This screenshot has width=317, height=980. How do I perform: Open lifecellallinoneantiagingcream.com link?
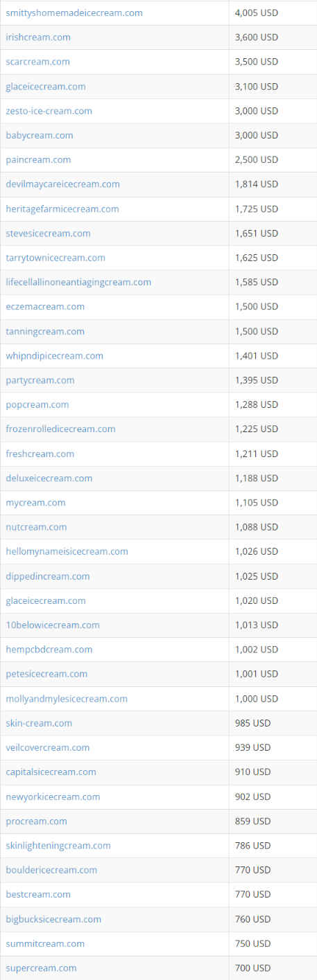tap(78, 282)
